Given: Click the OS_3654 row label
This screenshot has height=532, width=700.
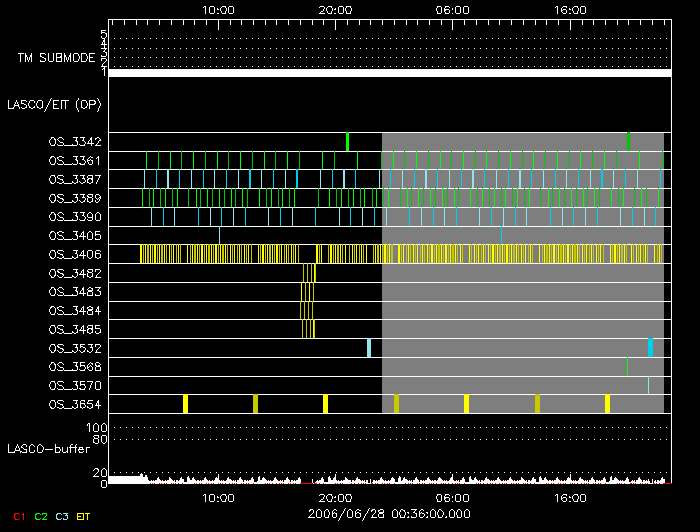Looking at the screenshot, I should 74,405.
